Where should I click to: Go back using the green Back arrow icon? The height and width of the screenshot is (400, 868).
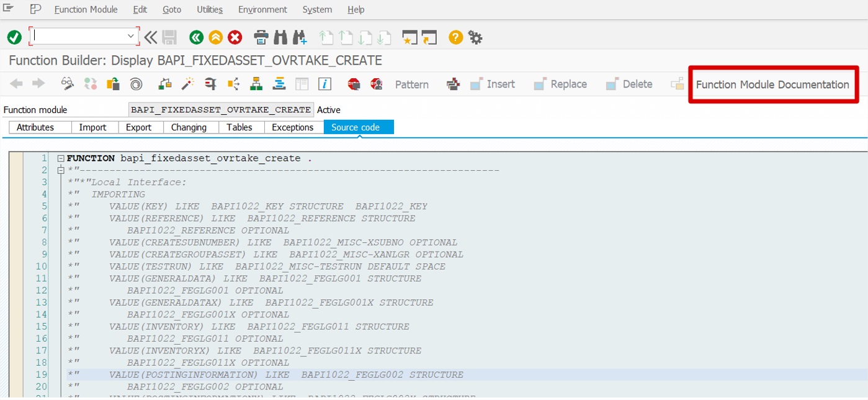[196, 37]
